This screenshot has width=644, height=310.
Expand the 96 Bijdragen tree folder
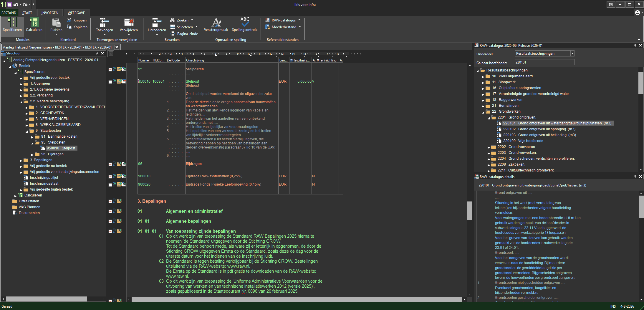click(x=32, y=154)
